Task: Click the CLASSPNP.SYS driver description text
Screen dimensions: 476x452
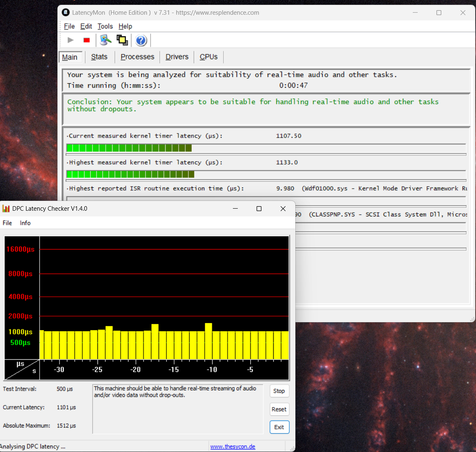Action: tap(387, 215)
